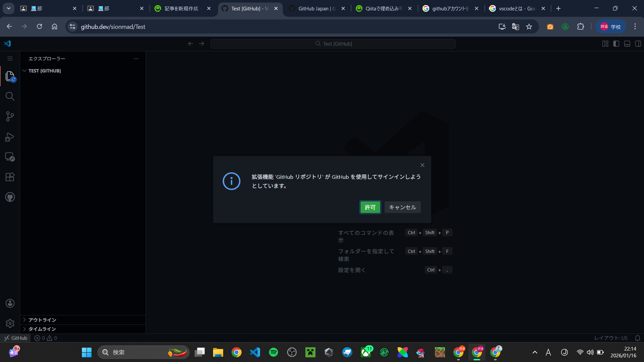Open the Remote Explorer view

(x=10, y=157)
